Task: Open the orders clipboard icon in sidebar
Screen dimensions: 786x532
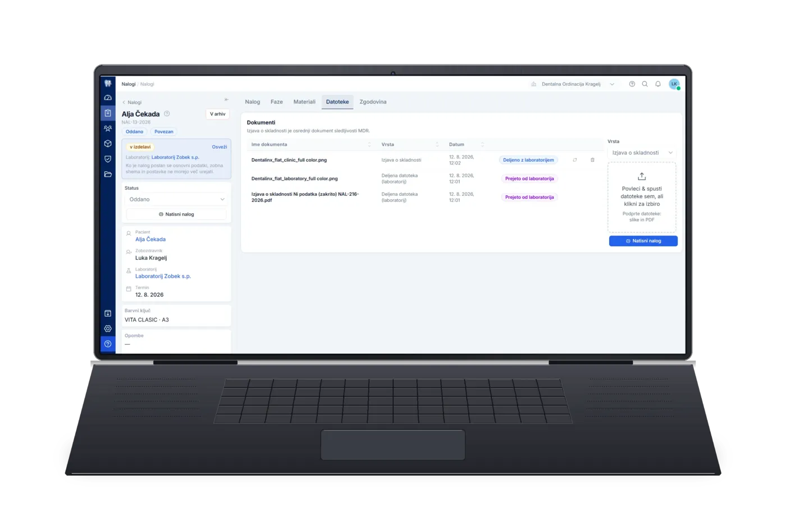Action: (x=108, y=113)
